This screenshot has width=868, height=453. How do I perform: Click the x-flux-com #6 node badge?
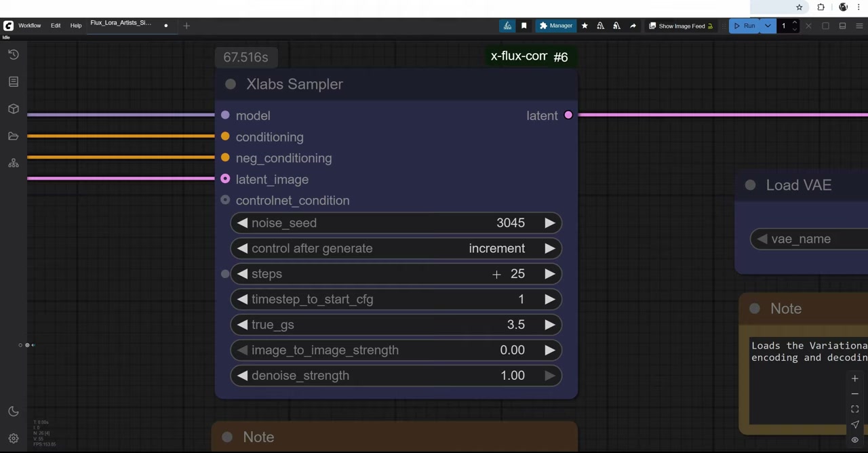(x=529, y=57)
